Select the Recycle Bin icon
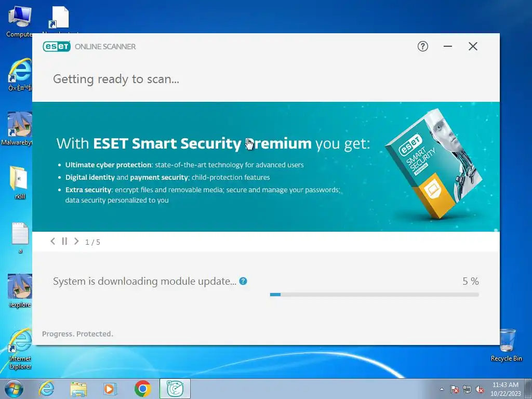This screenshot has width=532, height=399. point(507,345)
